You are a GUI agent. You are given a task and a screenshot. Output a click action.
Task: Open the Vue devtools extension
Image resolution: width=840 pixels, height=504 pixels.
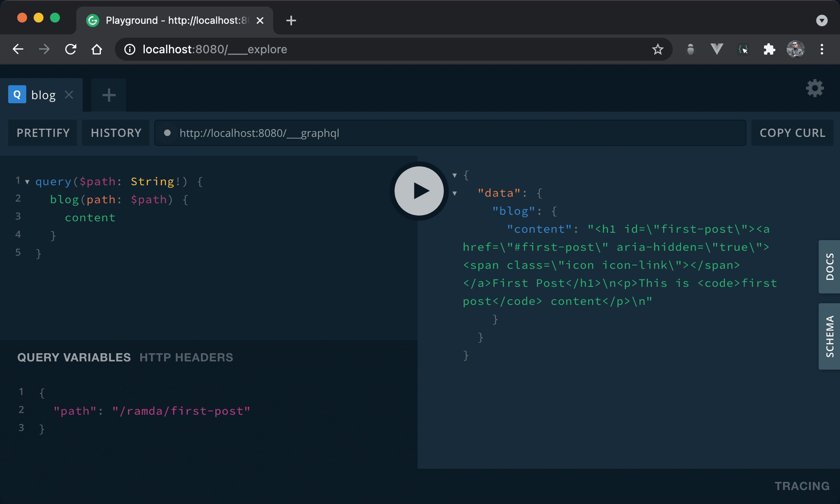(x=717, y=49)
